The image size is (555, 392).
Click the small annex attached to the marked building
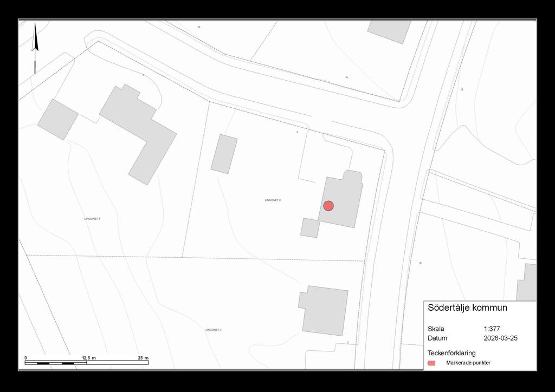tap(310, 227)
